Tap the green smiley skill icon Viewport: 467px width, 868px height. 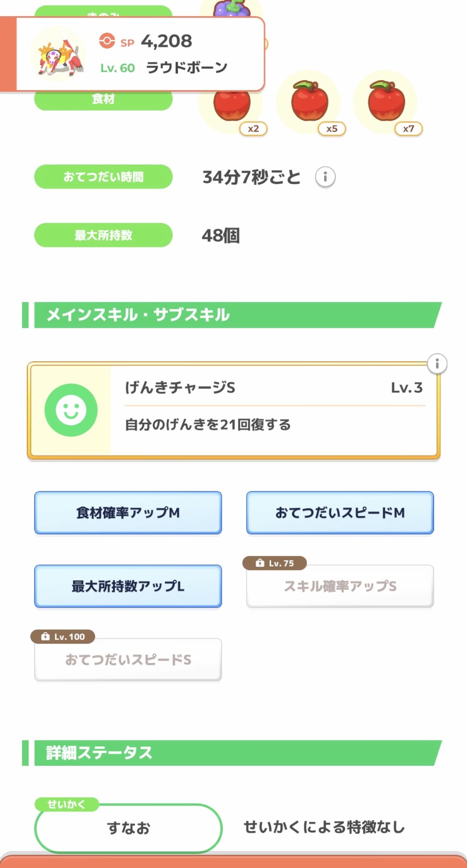(x=71, y=410)
